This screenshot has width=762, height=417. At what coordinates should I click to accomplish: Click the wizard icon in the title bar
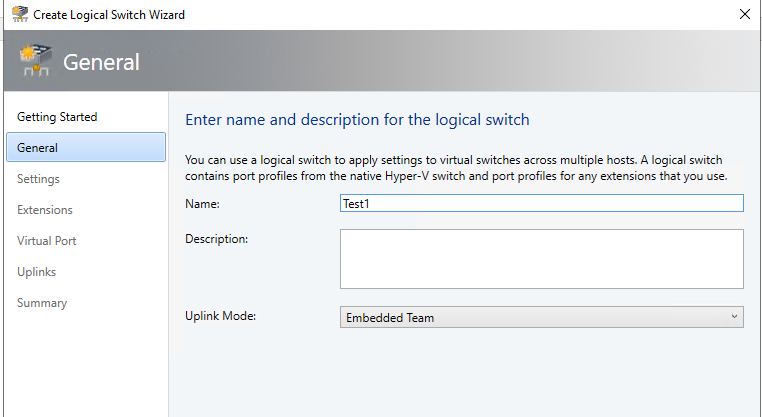click(x=20, y=14)
